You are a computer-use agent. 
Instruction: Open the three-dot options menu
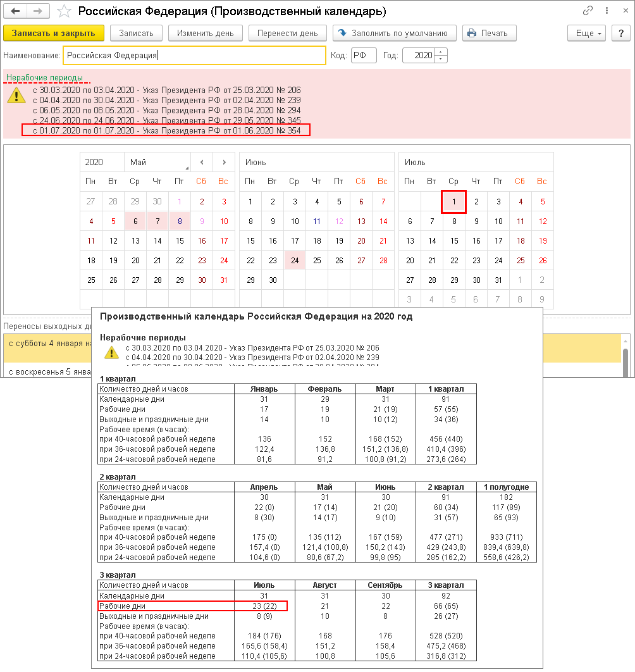coord(607,11)
